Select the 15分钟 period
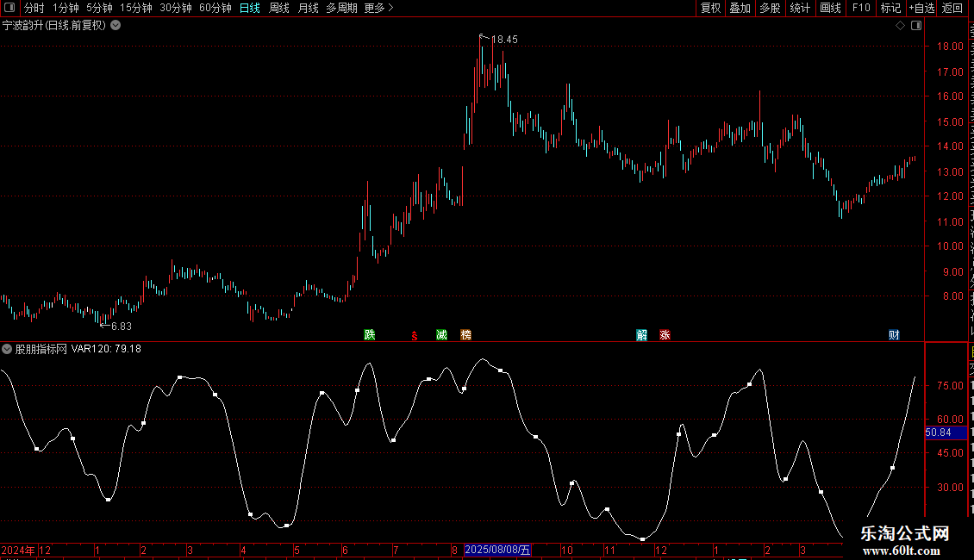This screenshot has height=560, width=974. [136, 8]
